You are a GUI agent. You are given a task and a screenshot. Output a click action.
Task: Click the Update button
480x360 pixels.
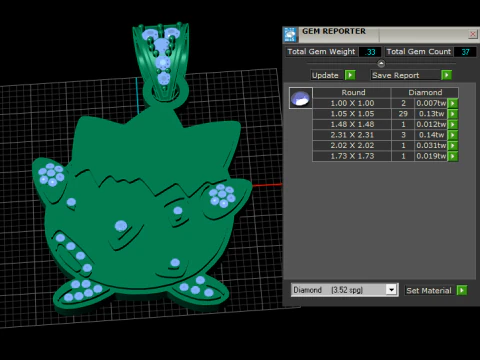tap(327, 75)
